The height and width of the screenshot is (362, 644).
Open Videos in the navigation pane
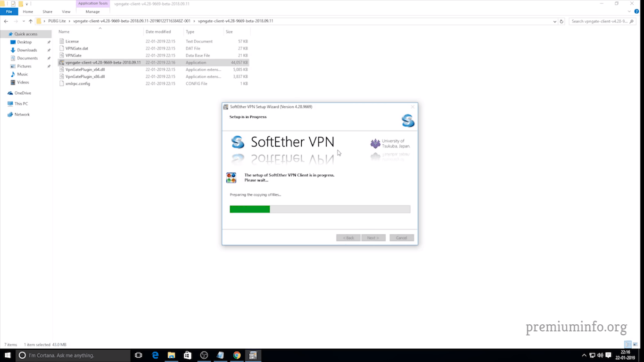pyautogui.click(x=23, y=82)
